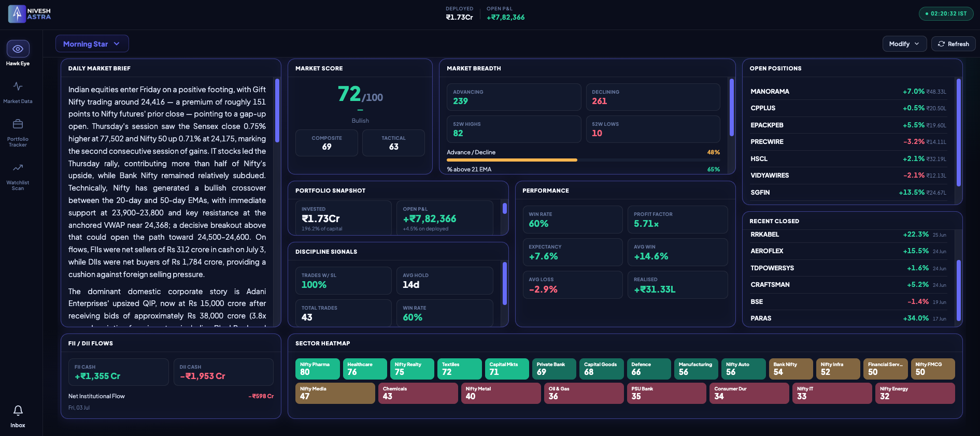Image resolution: width=980 pixels, height=436 pixels.
Task: Click the 72/100 market score value
Action: tap(360, 94)
